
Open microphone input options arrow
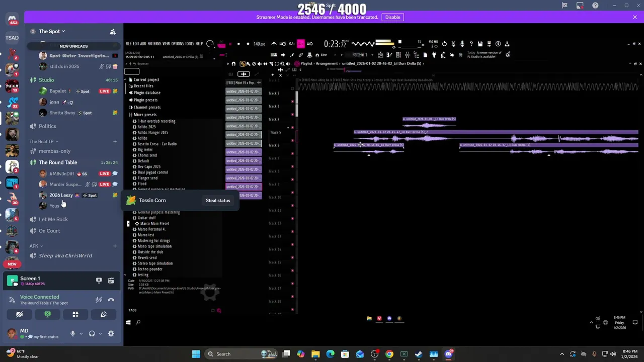(81, 333)
